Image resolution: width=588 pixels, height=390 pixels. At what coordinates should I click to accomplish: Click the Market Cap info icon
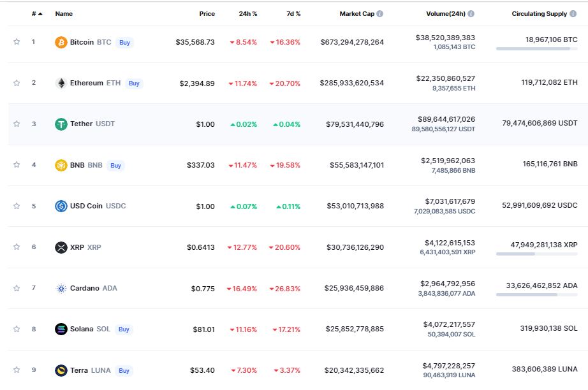coord(380,13)
